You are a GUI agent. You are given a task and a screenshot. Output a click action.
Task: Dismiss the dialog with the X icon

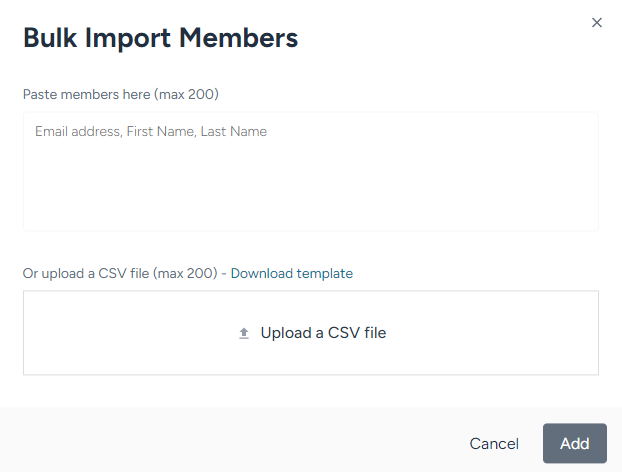(597, 23)
